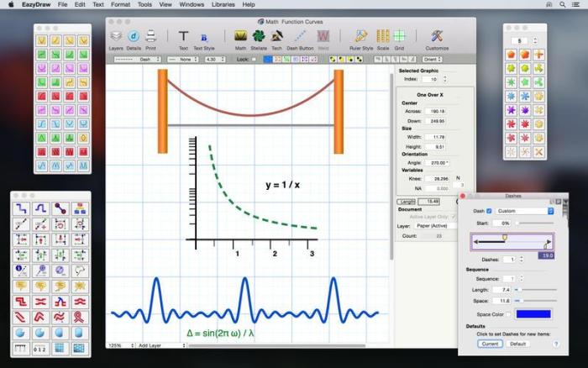
Task: Select the dumbbell connector line tool
Action: (x=60, y=208)
